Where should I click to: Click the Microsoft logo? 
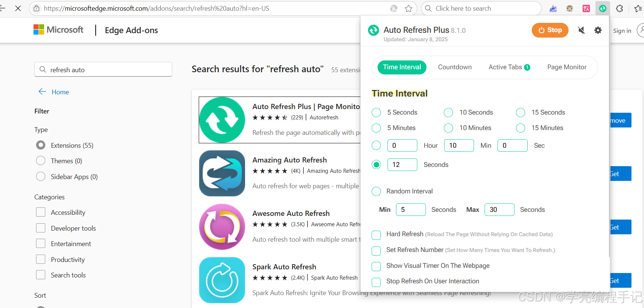59,29
